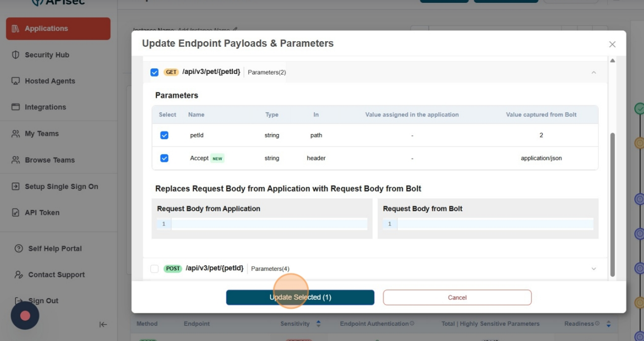
Task: Click the Request Body from Bolt editor
Action: (x=495, y=224)
